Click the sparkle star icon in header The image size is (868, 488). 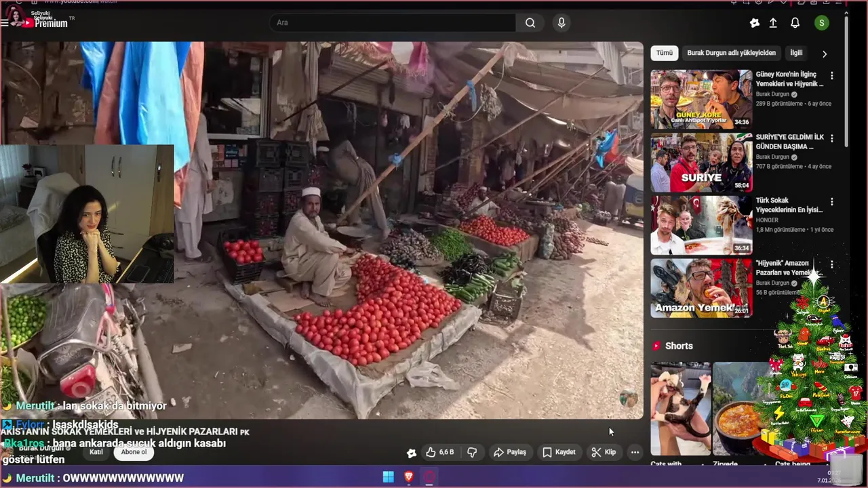click(755, 23)
